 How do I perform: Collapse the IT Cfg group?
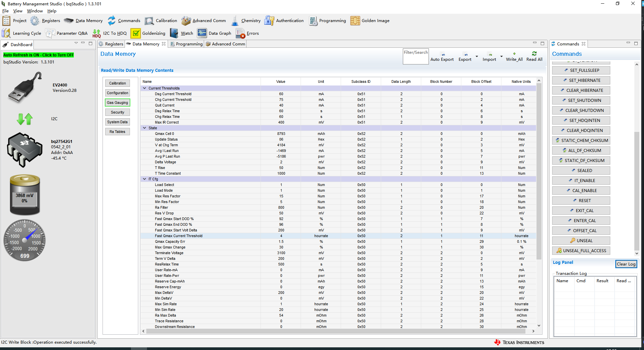tap(145, 179)
